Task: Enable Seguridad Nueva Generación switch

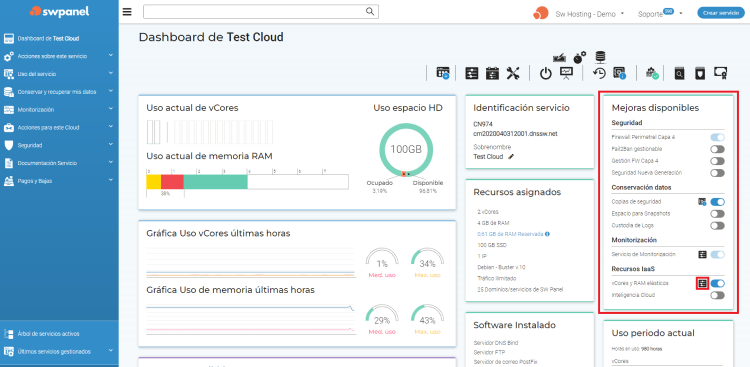Action: tap(717, 173)
